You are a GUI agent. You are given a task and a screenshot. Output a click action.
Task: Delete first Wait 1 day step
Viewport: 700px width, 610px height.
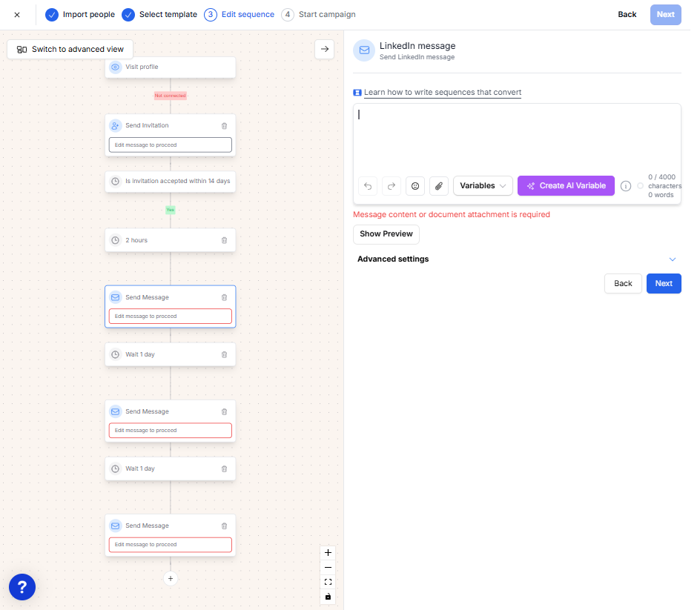click(x=224, y=355)
